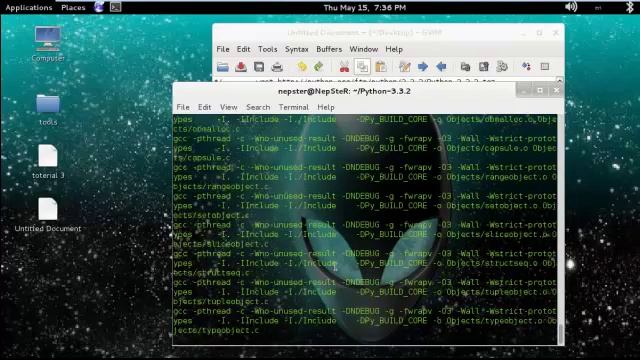Minimize the terminal window
640x360 pixels.
[x=524, y=91]
